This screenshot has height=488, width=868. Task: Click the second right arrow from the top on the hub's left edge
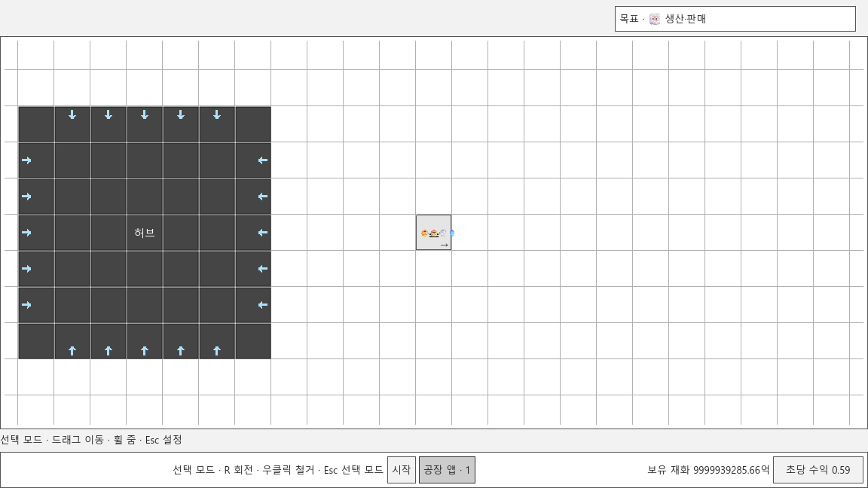tap(26, 197)
